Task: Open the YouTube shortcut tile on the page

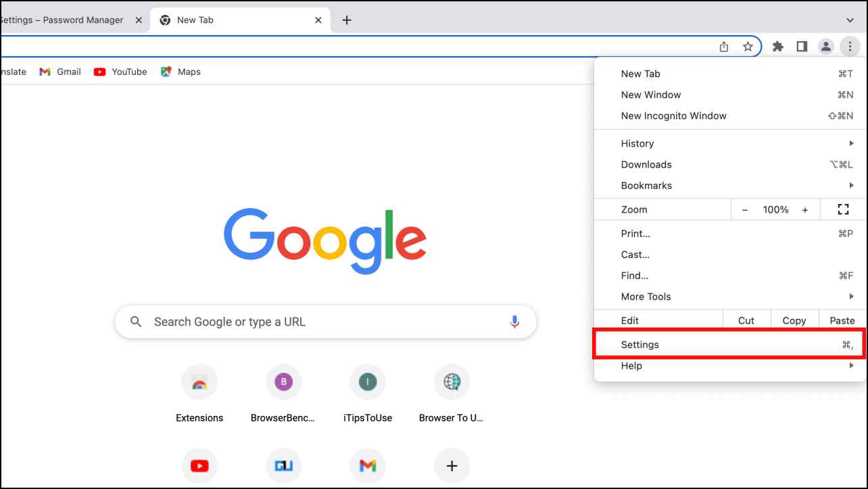Action: point(199,466)
